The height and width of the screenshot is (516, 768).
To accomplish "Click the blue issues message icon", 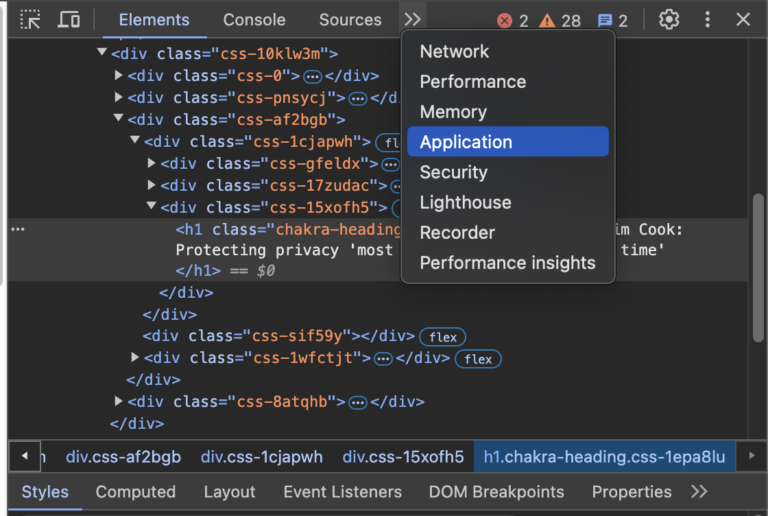I will [x=605, y=21].
